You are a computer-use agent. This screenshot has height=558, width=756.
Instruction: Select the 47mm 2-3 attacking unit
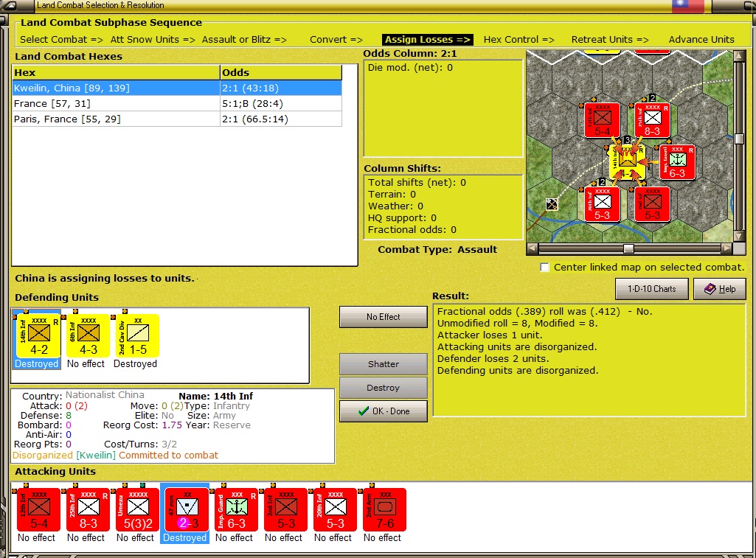tap(187, 510)
